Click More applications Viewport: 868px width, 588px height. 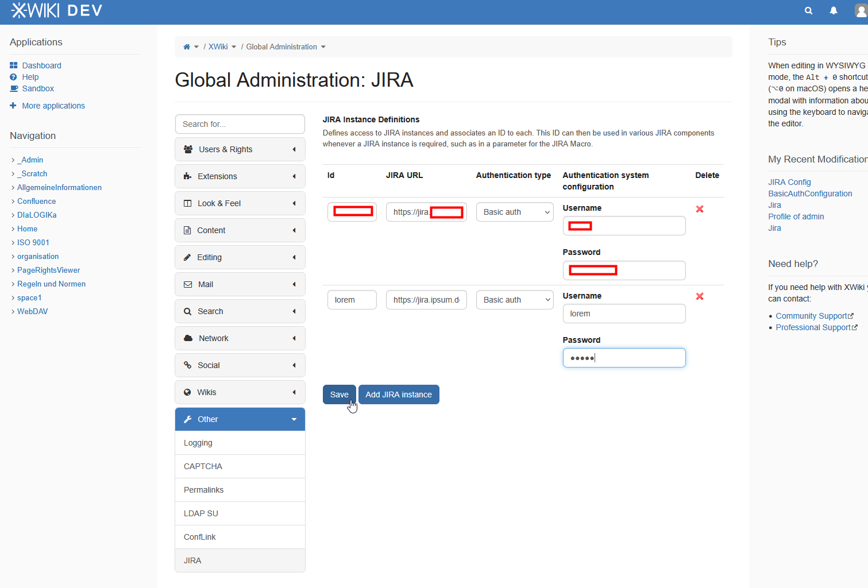[53, 106]
